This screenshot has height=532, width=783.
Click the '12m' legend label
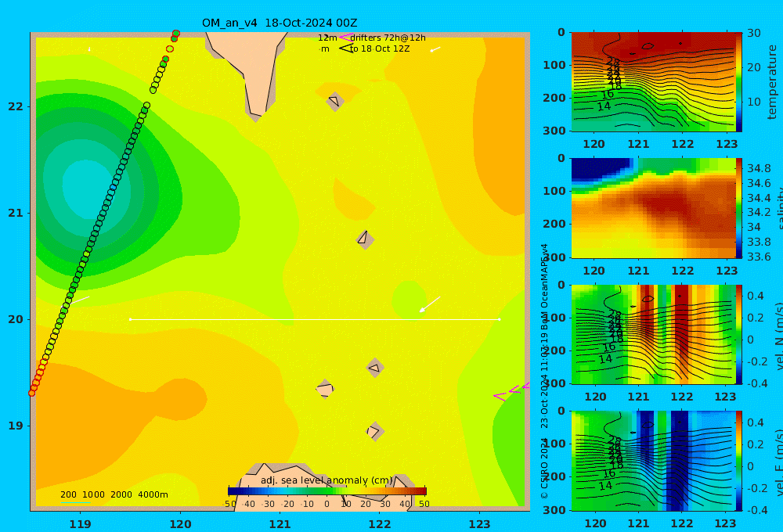coord(327,38)
